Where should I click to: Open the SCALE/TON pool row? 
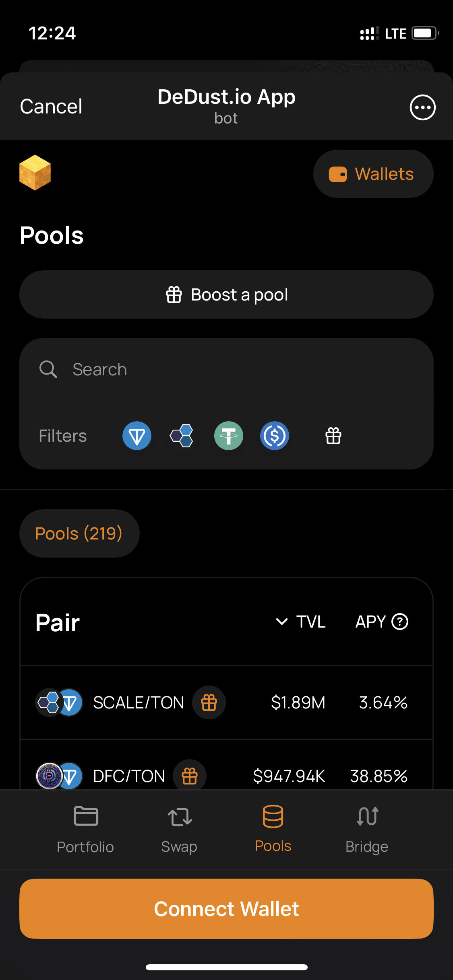226,702
